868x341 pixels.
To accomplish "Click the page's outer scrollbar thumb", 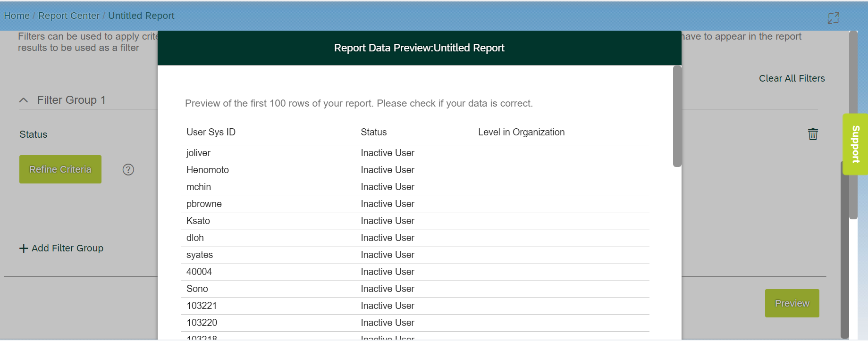I will (x=853, y=125).
